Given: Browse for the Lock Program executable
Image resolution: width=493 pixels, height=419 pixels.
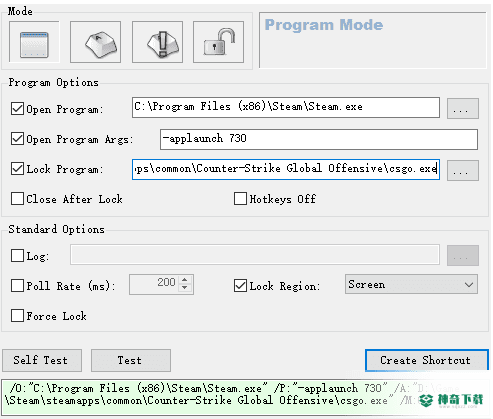Looking at the screenshot, I should click(x=463, y=171).
